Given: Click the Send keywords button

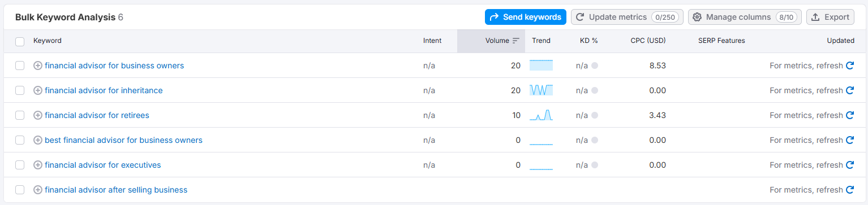Looking at the screenshot, I should pos(525,17).
